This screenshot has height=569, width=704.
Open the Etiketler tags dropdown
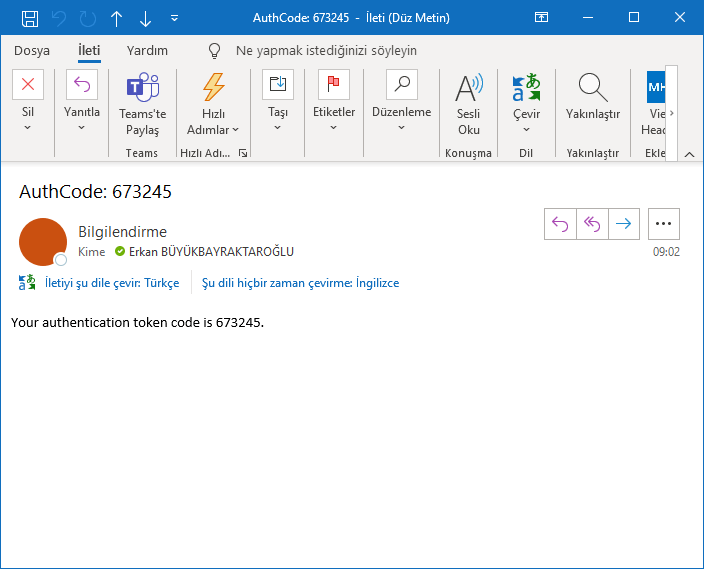[x=334, y=127]
